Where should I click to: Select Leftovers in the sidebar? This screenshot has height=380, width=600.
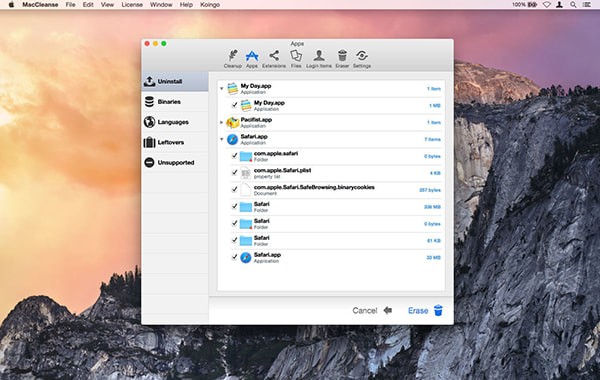[x=175, y=142]
